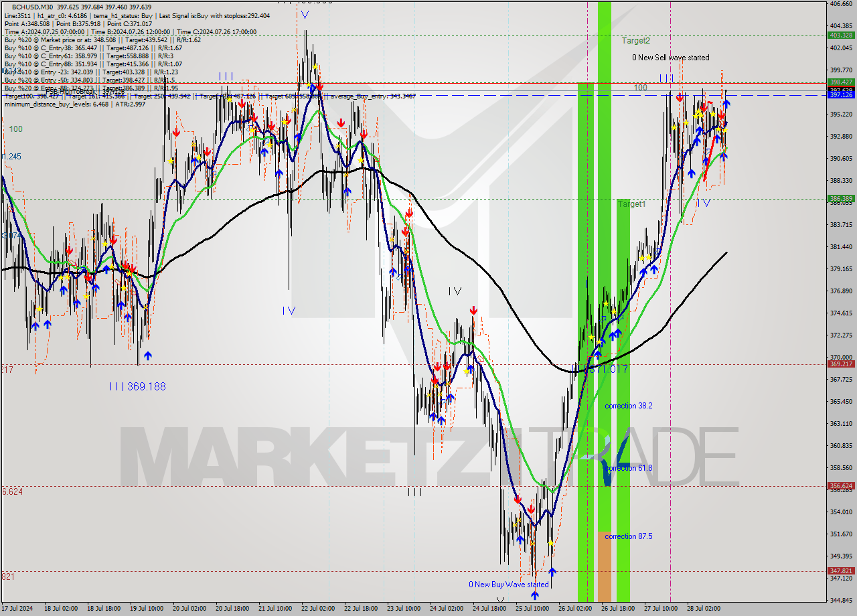Image resolution: width=857 pixels, height=616 pixels.
Task: Click the 'Line:3511' indicator status line
Action: pyautogui.click(x=137, y=15)
